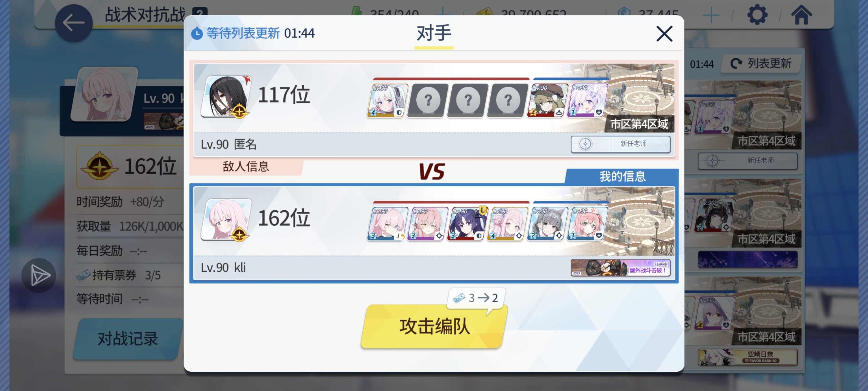Select my gray wolf-eared student portrait
Image resolution: width=868 pixels, height=391 pixels.
(547, 224)
